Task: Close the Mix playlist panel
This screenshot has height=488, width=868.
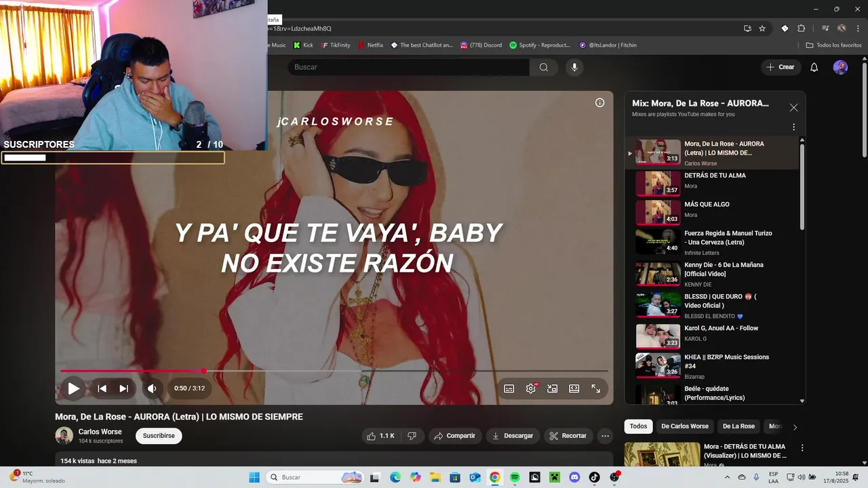Action: (x=793, y=108)
